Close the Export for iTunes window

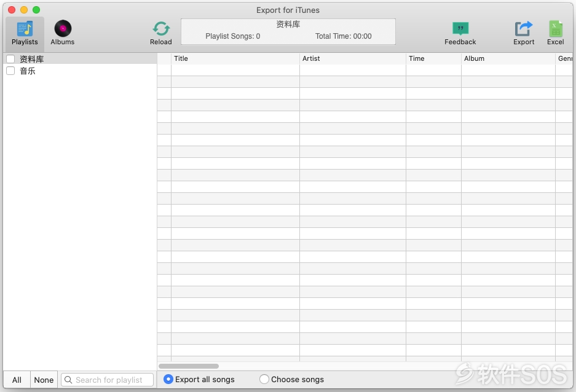[12, 10]
